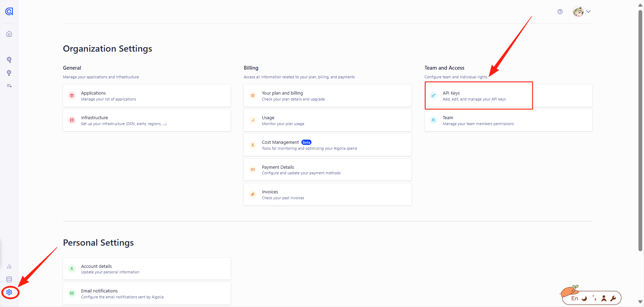Viewport: 644px width, 307px height.
Task: Toggle the moon icon in input toolbar
Action: coord(584,298)
